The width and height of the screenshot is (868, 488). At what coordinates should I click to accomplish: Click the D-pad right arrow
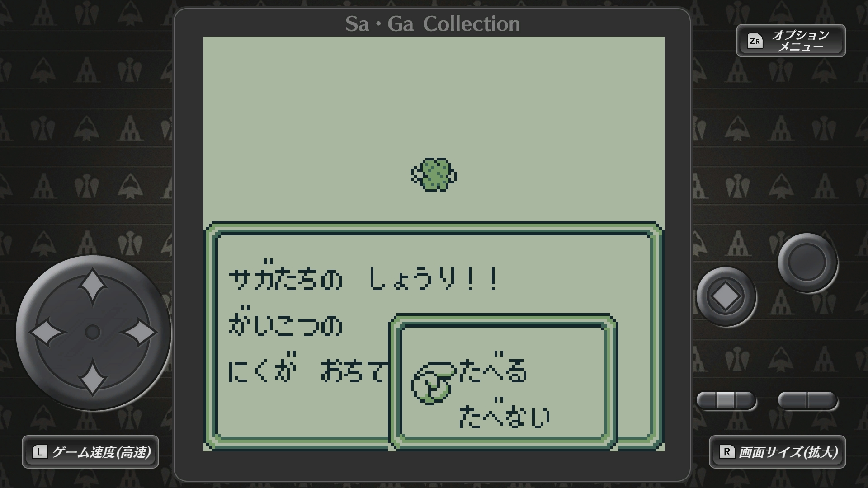tap(139, 332)
